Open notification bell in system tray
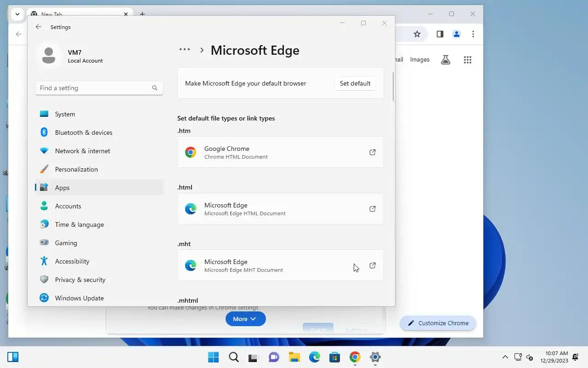This screenshot has height=368, width=588. click(576, 357)
